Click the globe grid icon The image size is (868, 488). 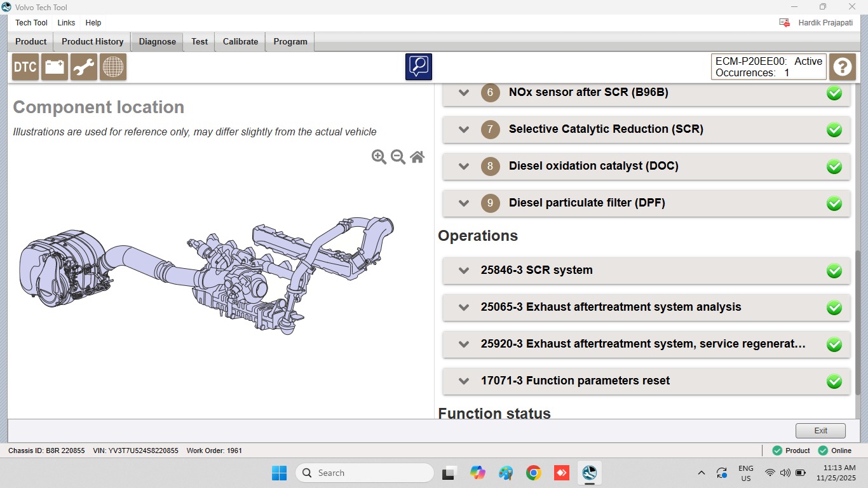[113, 67]
